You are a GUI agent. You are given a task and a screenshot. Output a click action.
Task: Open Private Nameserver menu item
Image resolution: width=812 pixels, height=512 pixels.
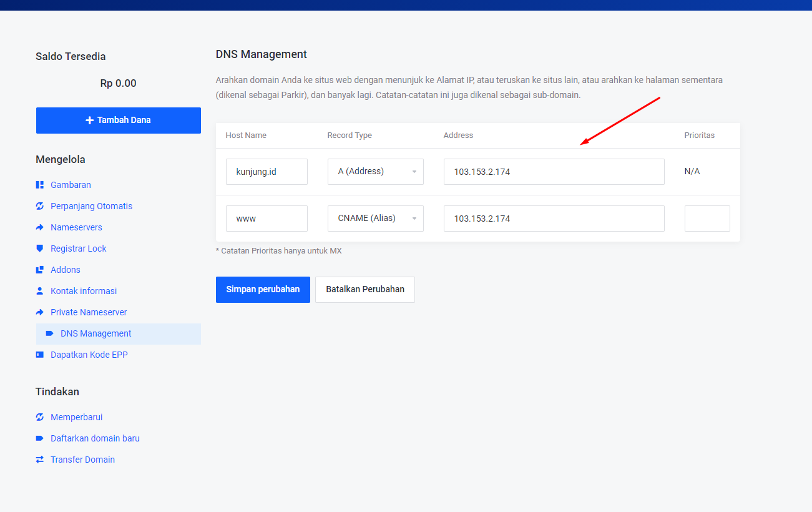point(89,312)
